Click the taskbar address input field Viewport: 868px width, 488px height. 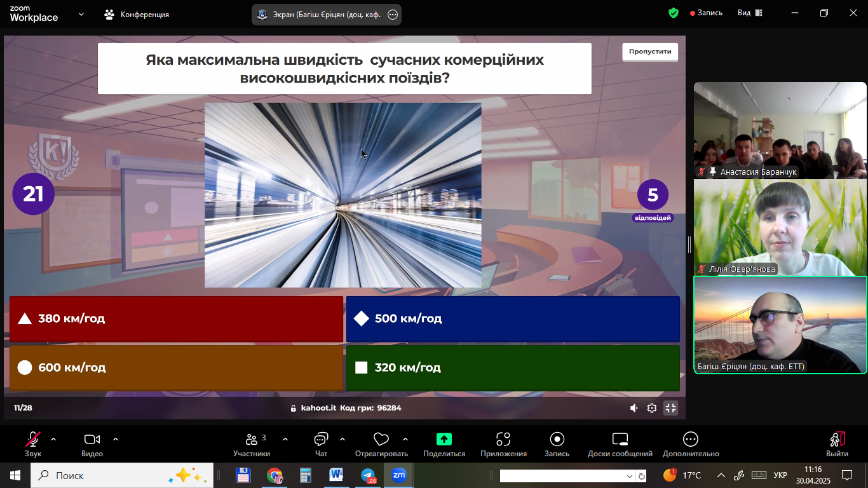pyautogui.click(x=562, y=476)
